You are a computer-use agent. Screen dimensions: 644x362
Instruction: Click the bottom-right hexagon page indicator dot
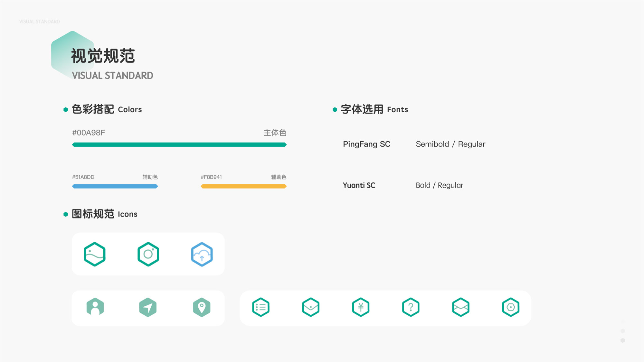623,340
